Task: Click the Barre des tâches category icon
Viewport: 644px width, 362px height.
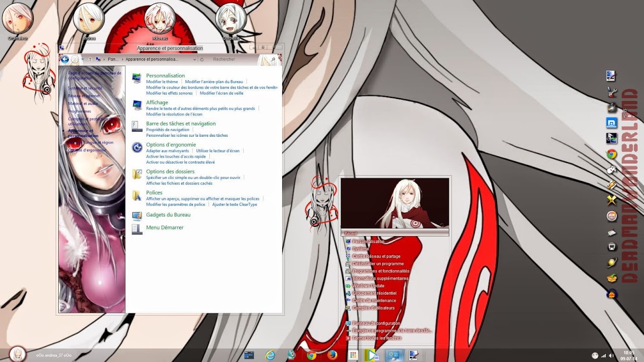Action: click(137, 126)
